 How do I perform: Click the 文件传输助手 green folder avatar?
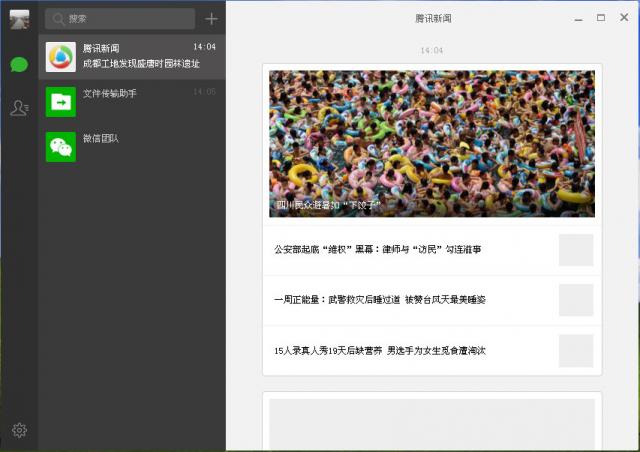coord(61,102)
